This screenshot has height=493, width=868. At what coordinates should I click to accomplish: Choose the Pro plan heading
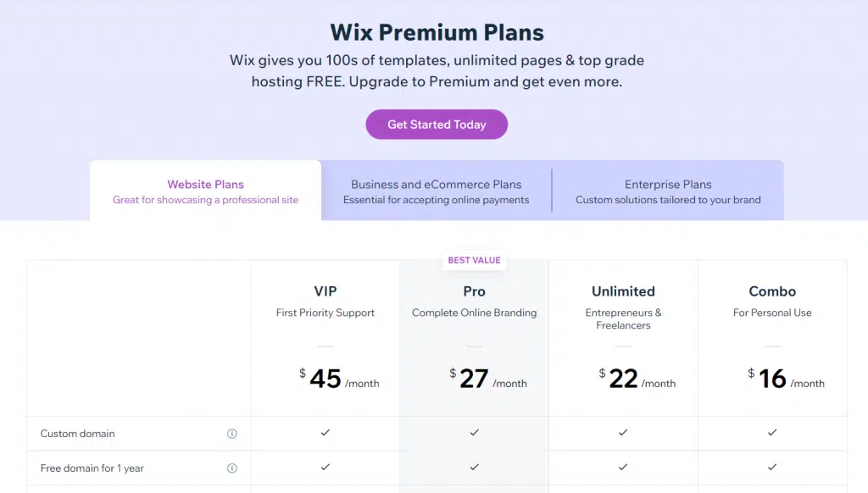[x=475, y=291]
